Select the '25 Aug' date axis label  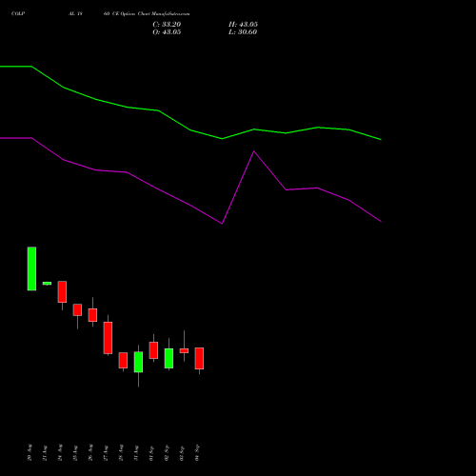click(x=75, y=453)
